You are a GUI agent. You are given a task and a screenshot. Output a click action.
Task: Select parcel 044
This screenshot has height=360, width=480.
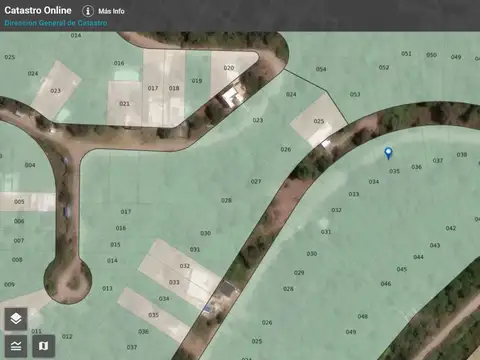[x=418, y=257]
